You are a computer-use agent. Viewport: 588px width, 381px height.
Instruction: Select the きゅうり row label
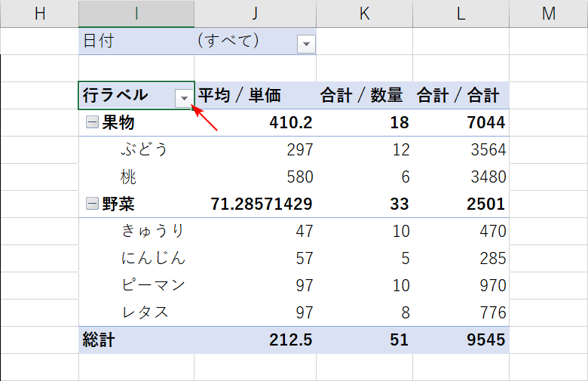pos(153,231)
